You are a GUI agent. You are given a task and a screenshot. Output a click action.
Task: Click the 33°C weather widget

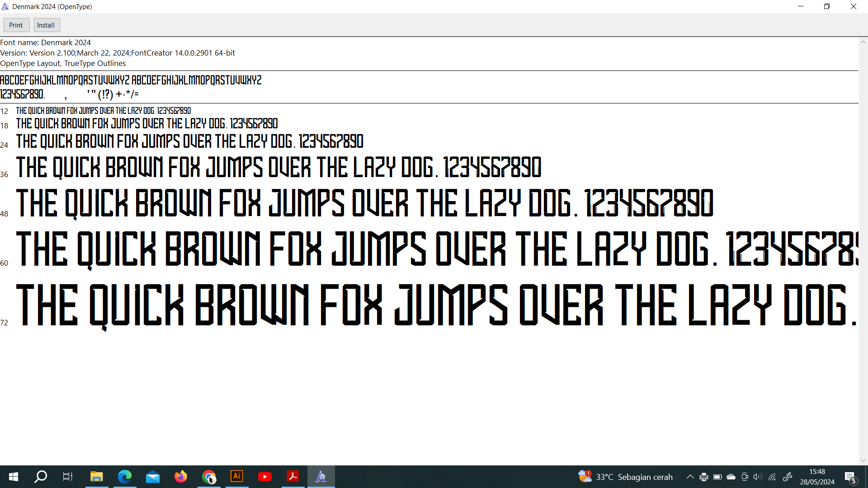pyautogui.click(x=626, y=477)
